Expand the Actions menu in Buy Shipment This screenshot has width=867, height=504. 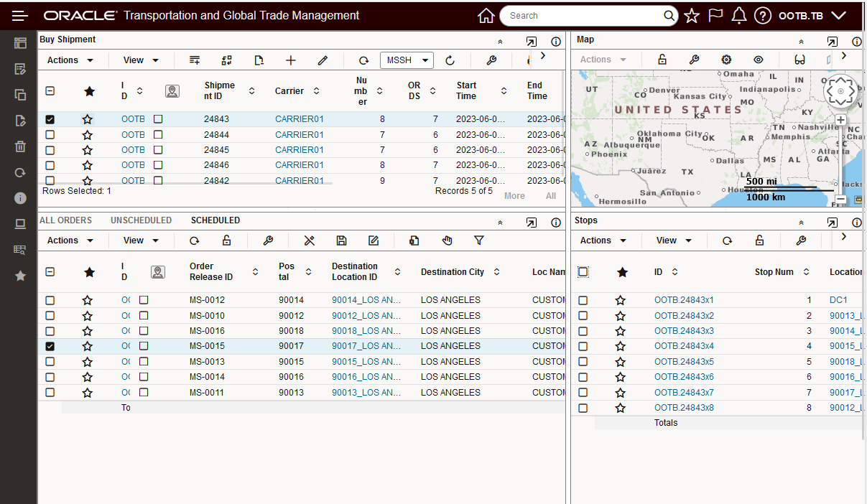70,60
